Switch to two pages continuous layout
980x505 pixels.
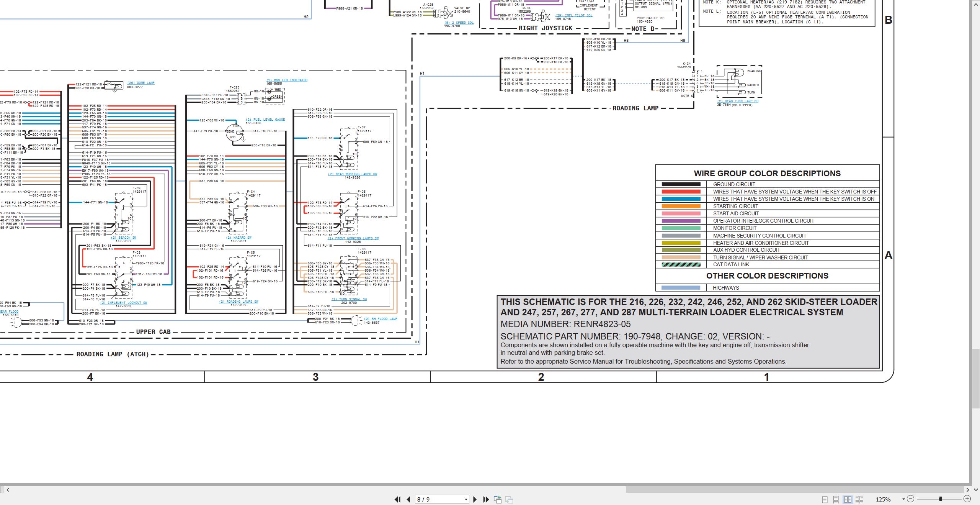tap(859, 499)
